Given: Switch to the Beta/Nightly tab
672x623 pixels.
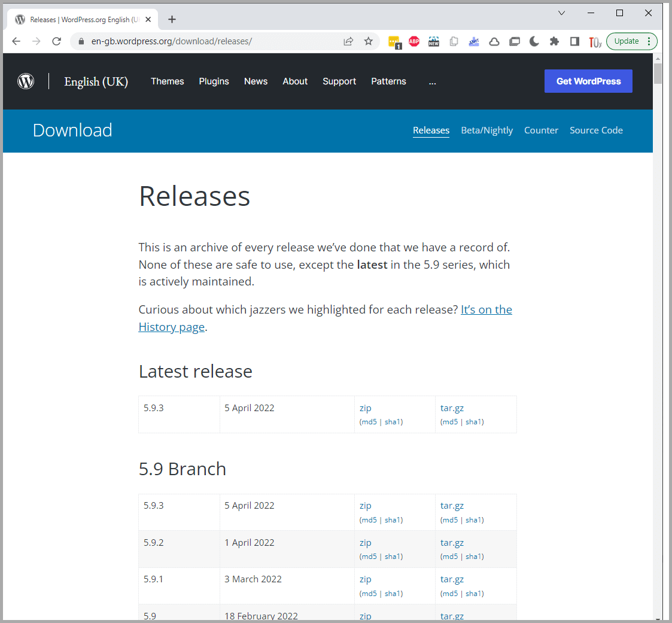Looking at the screenshot, I should pyautogui.click(x=486, y=130).
